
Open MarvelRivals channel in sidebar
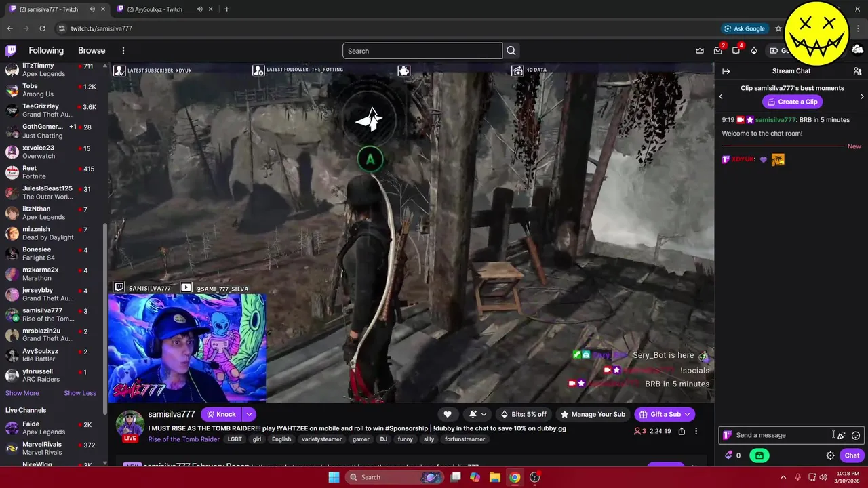pyautogui.click(x=53, y=449)
